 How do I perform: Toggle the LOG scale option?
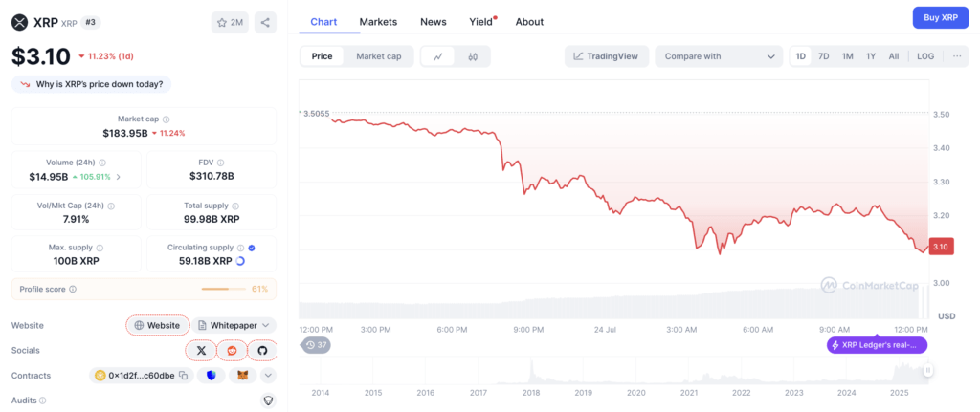(925, 56)
